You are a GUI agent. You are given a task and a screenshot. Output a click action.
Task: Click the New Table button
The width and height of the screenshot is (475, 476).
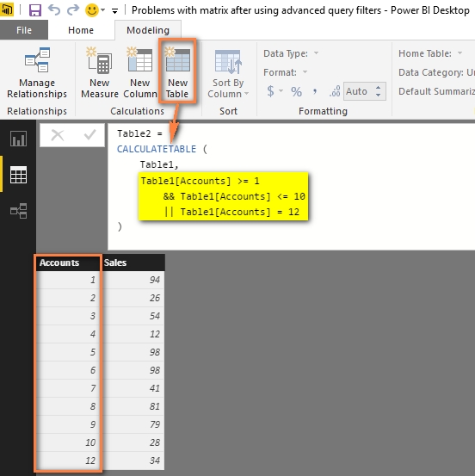[177, 72]
